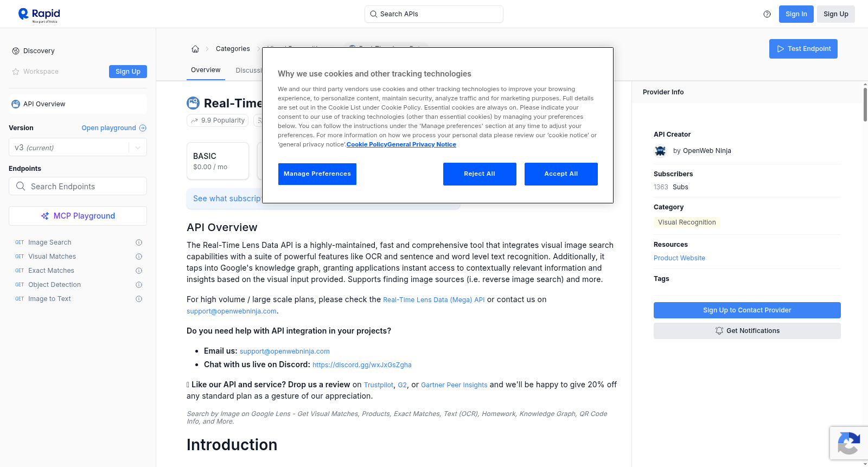The image size is (868, 467).
Task: Open the Visual Matches endpoint
Action: coord(52,257)
